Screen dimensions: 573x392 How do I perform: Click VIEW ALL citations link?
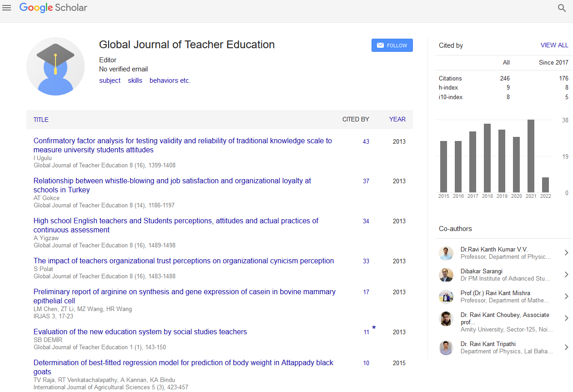pyautogui.click(x=554, y=45)
